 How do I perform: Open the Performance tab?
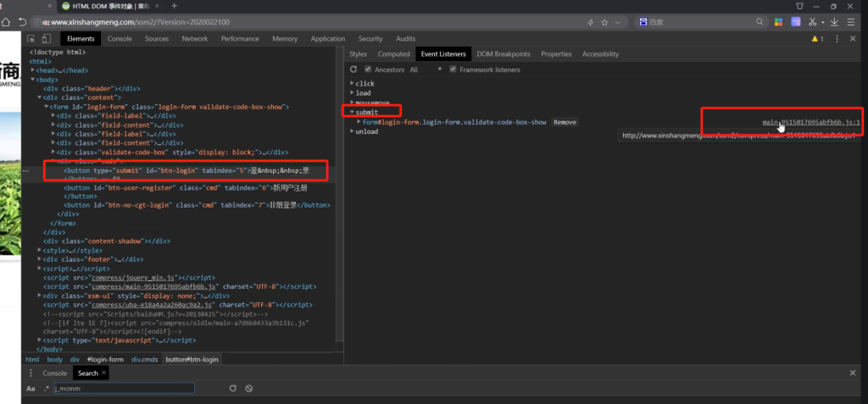coord(240,39)
